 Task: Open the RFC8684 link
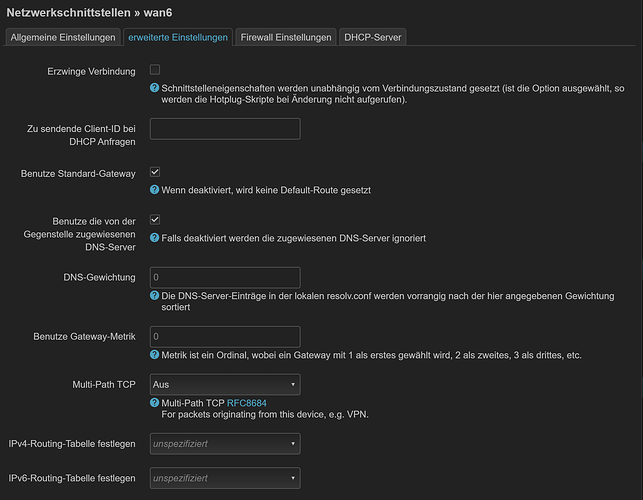click(x=247, y=403)
